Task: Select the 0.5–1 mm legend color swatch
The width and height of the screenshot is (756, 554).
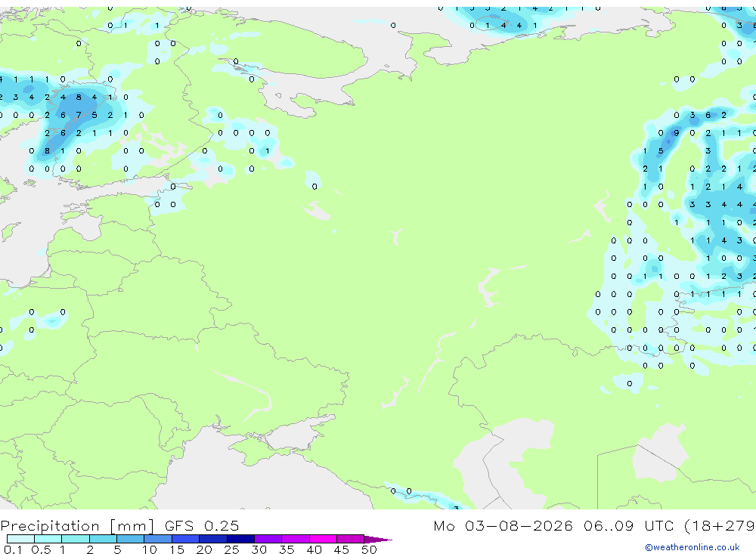Action: [48, 539]
